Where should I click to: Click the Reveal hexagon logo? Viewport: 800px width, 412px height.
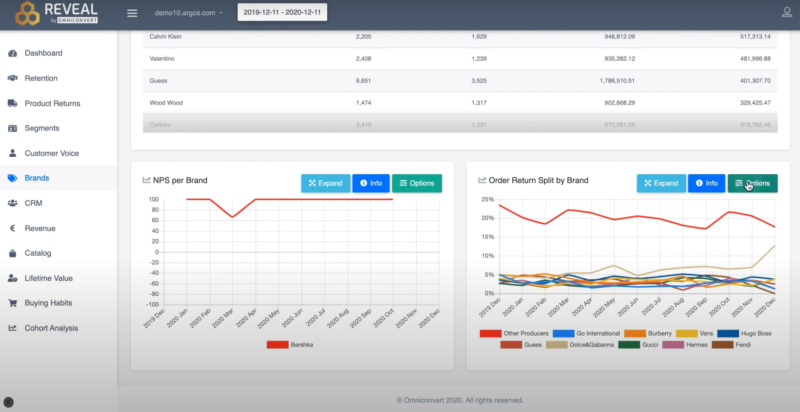click(27, 14)
